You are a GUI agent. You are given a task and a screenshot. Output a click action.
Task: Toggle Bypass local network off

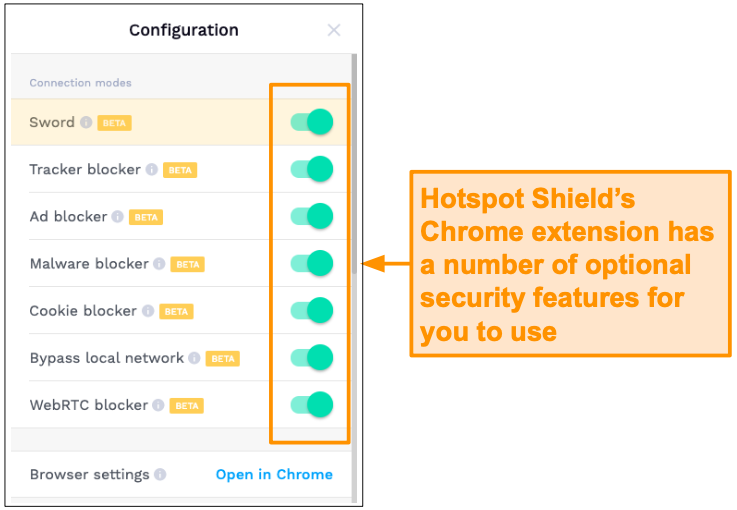pos(312,357)
